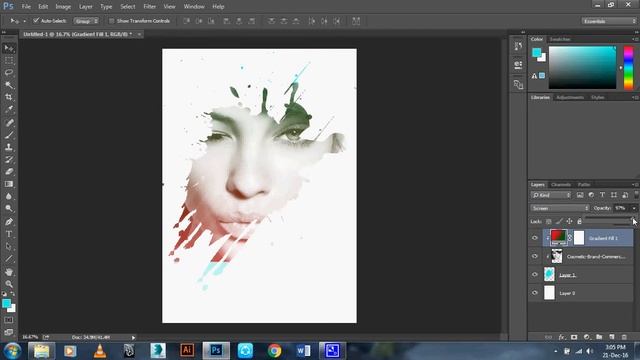Select the Dodge tool
Viewport: 640px width, 360px height.
pyautogui.click(x=9, y=209)
